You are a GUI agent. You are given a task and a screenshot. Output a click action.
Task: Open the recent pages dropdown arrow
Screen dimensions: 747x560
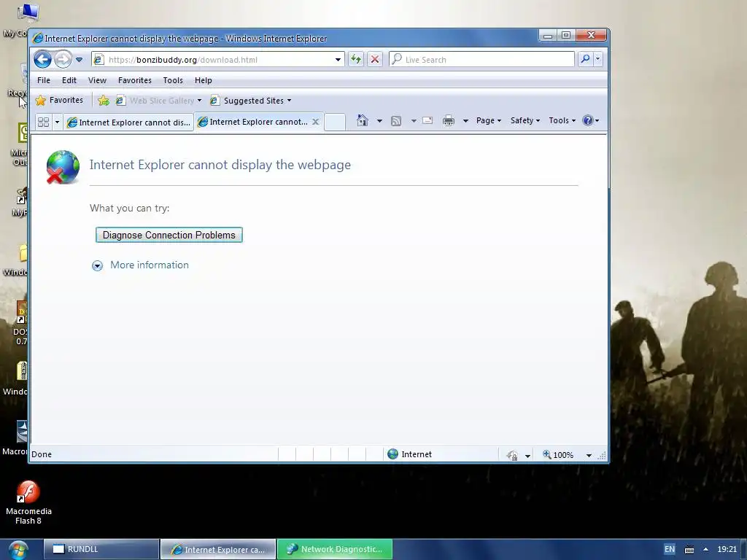pyautogui.click(x=79, y=60)
